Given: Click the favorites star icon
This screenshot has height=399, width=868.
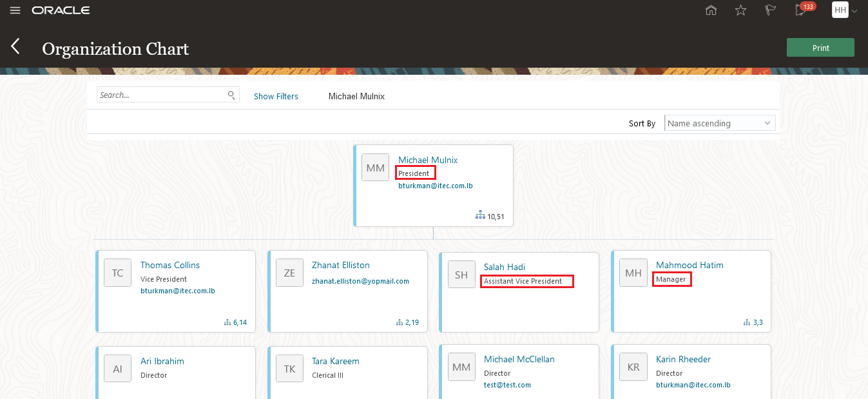Looking at the screenshot, I should coord(740,10).
